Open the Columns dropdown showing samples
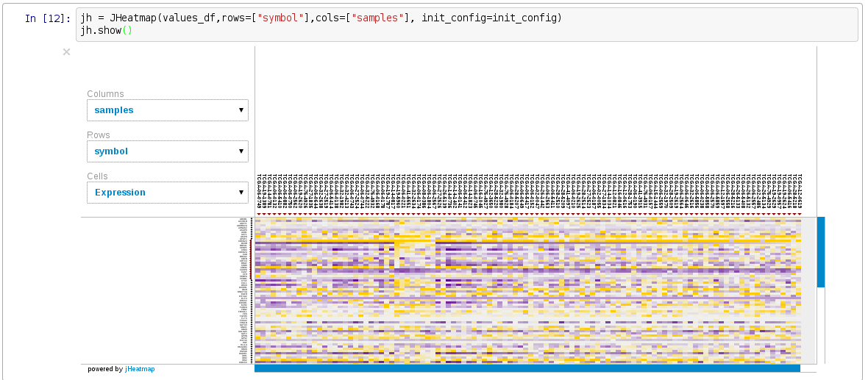The height and width of the screenshot is (380, 868). pos(167,110)
